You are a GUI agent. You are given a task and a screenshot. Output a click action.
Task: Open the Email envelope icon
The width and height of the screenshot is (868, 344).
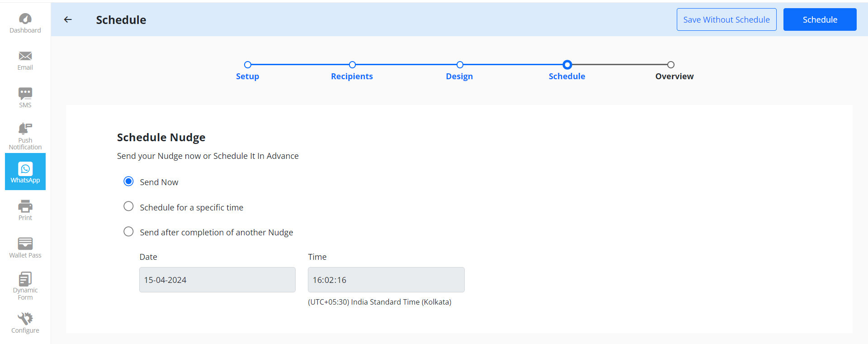(x=25, y=56)
